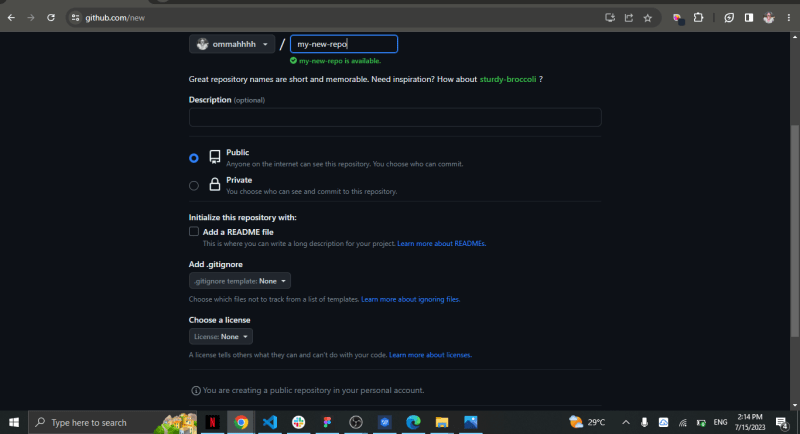The image size is (800, 434).
Task: Open the colorful extension icon
Action: click(678, 18)
